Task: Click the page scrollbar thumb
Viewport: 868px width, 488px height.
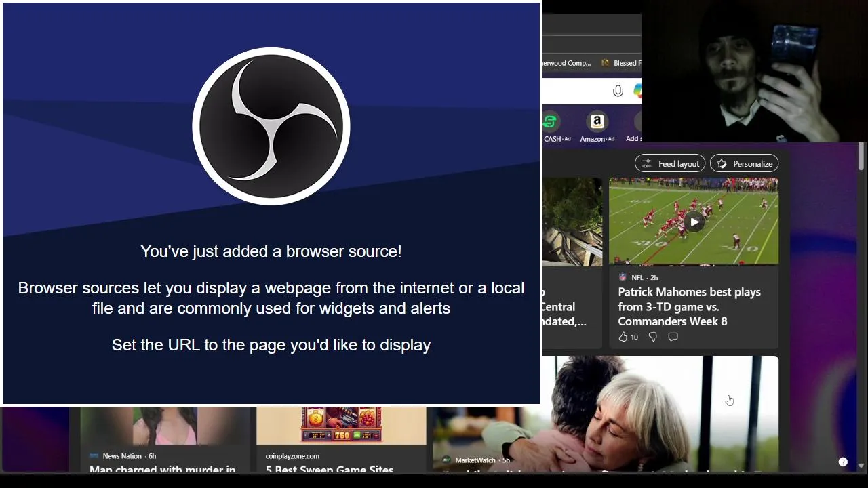Action: [x=861, y=157]
